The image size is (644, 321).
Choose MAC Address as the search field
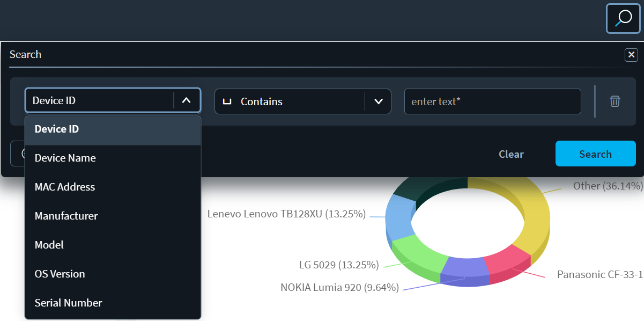64,187
